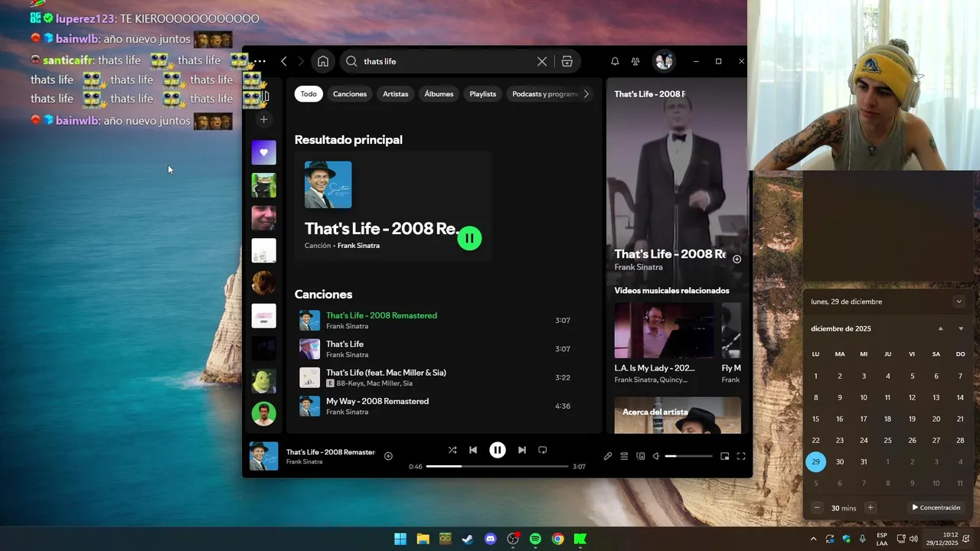Screen dimensions: 980x551
Task: Open OBS Studio from the taskbar
Action: pyautogui.click(x=513, y=539)
